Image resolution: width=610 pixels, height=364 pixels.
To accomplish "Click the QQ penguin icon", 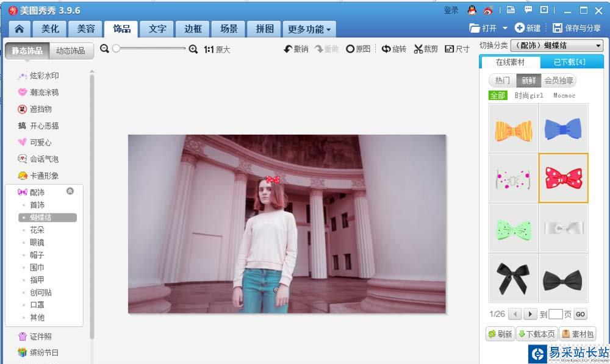I will (x=472, y=10).
